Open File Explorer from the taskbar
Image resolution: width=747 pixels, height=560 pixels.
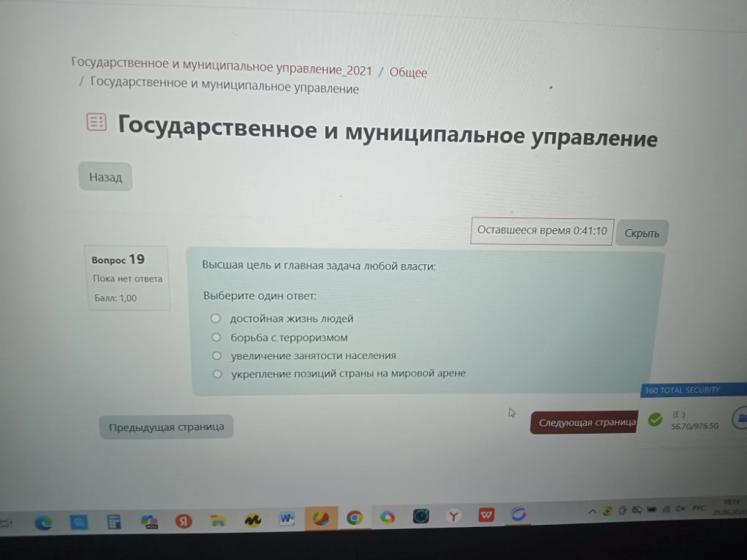[x=217, y=520]
